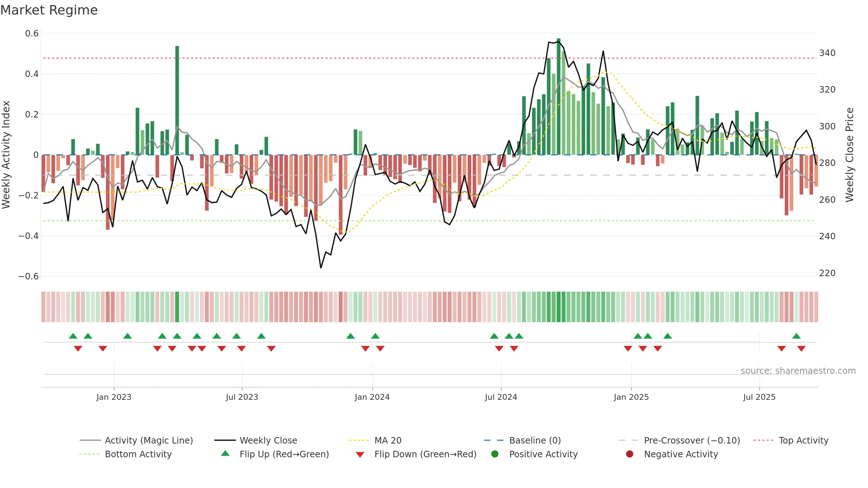Click the 0 activity axis tick
The height and width of the screenshot is (488, 868).
click(36, 155)
